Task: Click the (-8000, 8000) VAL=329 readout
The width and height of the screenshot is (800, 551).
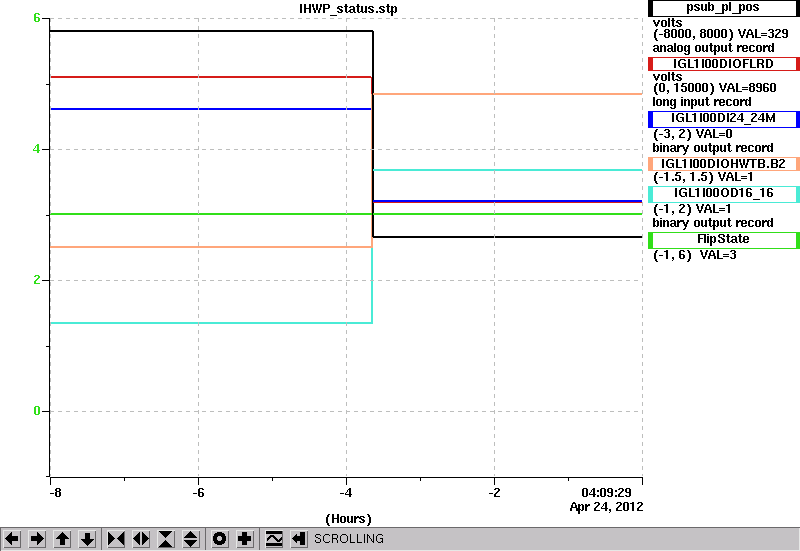Action: [720, 34]
